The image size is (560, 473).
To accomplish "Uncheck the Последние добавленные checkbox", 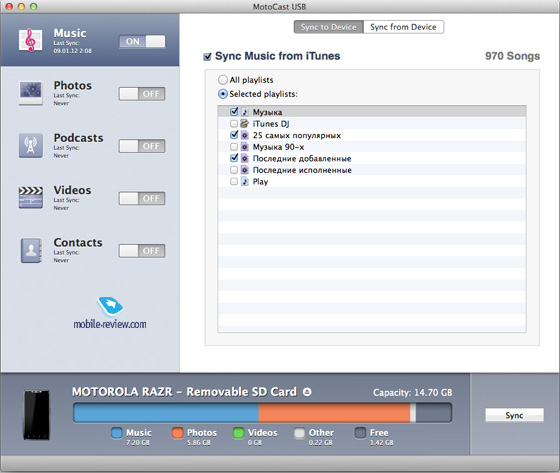I will point(234,158).
